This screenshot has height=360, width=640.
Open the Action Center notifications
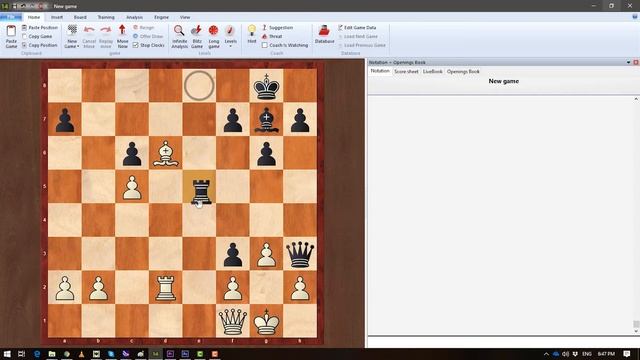[x=627, y=354]
